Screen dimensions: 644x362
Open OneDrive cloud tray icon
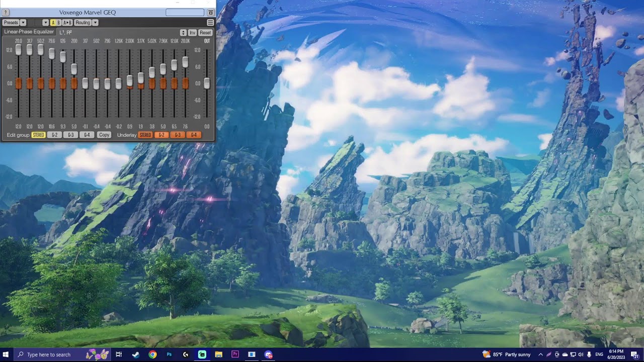tap(565, 354)
